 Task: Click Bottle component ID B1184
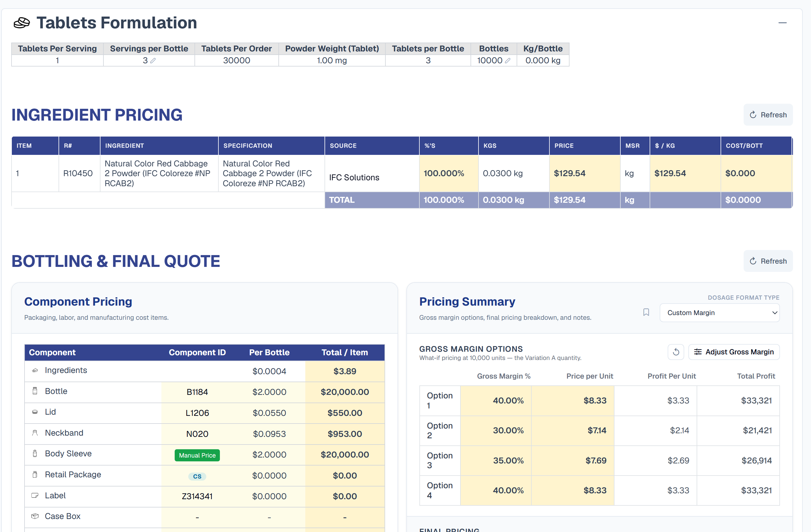tap(197, 392)
